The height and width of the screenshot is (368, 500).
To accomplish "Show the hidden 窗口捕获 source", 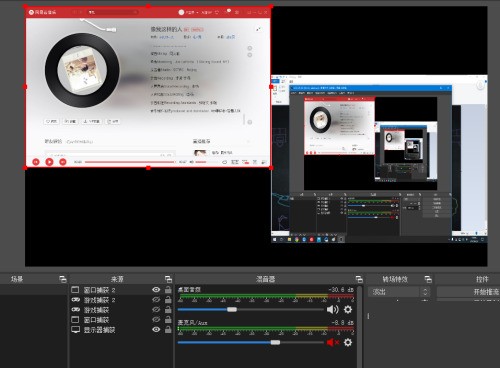I will point(156,320).
